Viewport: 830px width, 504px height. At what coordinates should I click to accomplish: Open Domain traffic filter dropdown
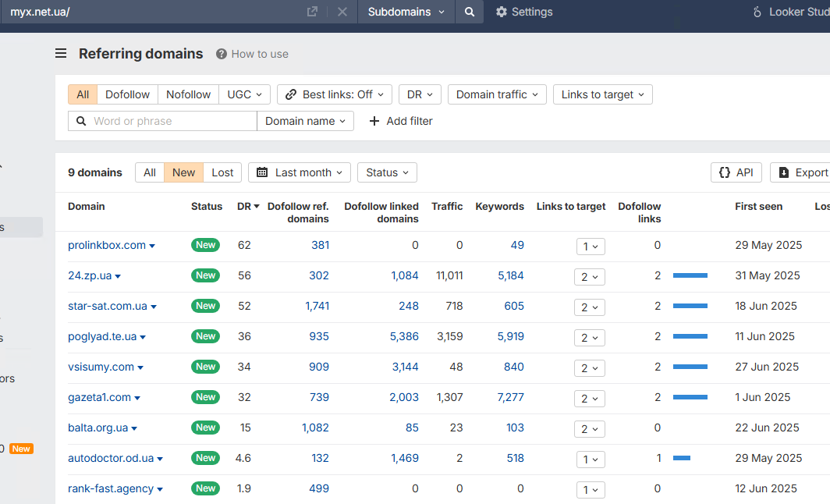pyautogui.click(x=497, y=94)
